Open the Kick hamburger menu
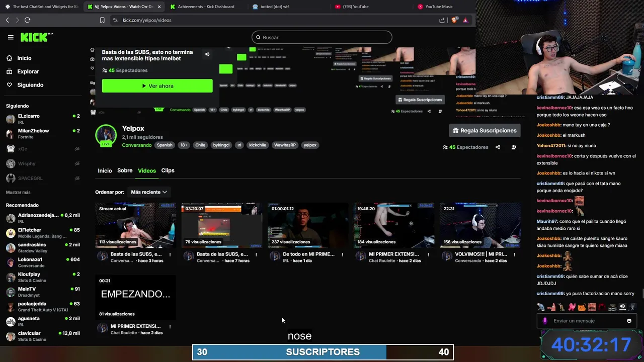This screenshot has width=644, height=362. point(11,37)
